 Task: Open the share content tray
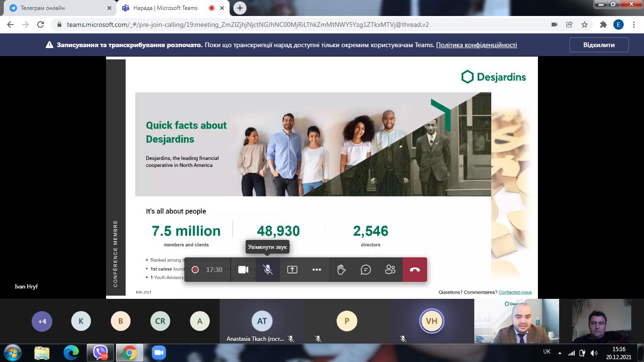click(292, 270)
